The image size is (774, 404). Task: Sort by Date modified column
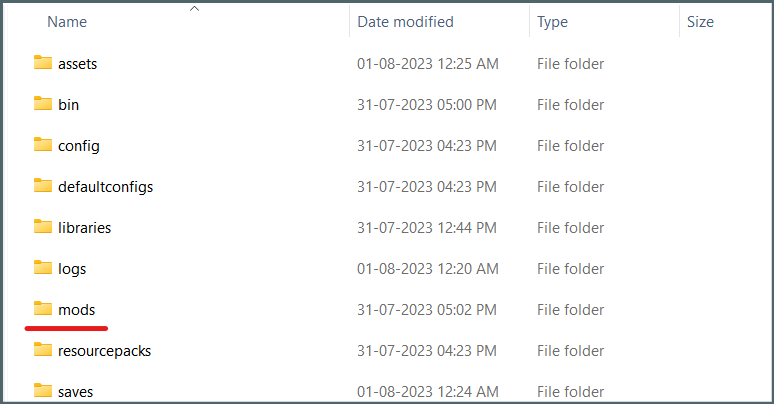coord(405,21)
